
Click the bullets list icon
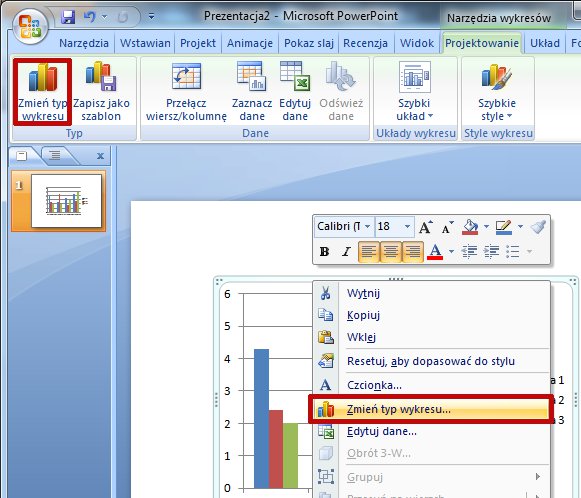[x=513, y=252]
